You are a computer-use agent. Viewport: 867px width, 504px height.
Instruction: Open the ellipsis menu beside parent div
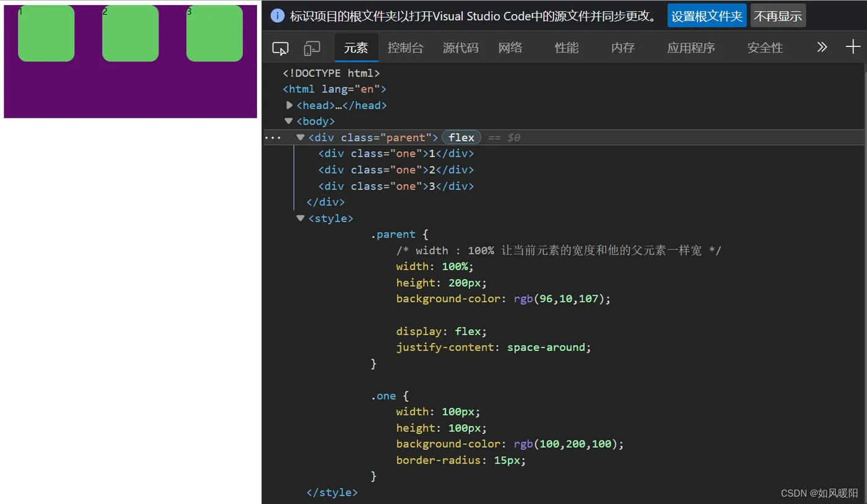click(x=273, y=137)
